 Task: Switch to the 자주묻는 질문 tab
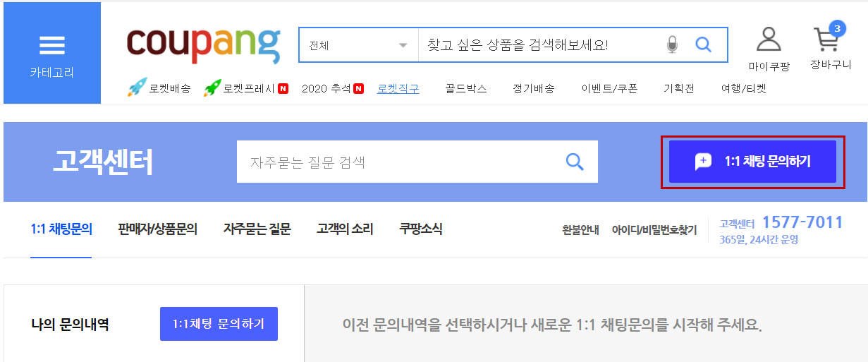point(257,229)
